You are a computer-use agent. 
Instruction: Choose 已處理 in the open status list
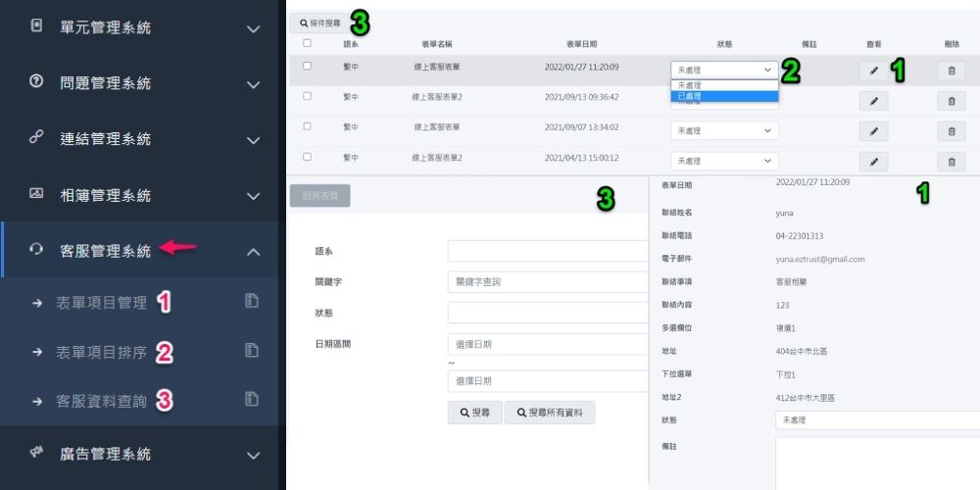(724, 96)
